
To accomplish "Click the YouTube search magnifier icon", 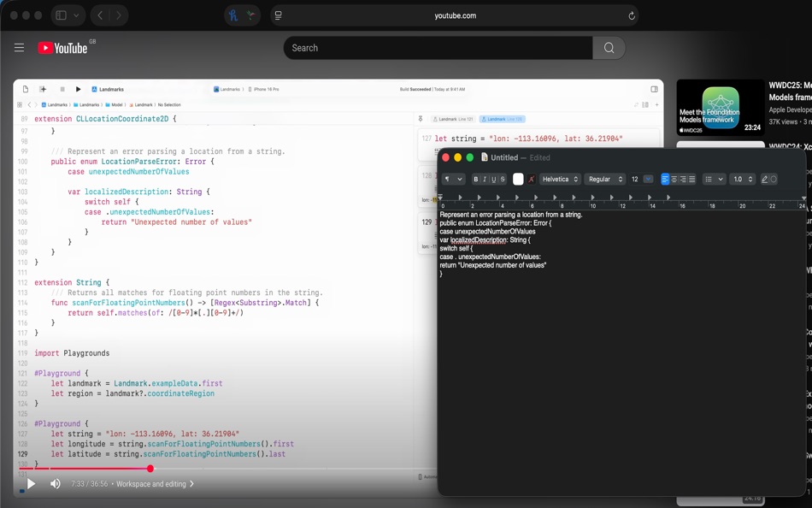I will [x=608, y=47].
